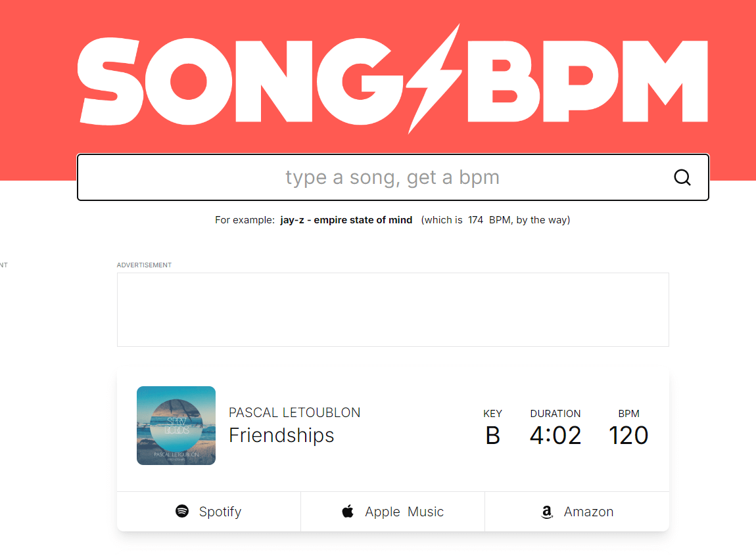Click the key value B
The image size is (756, 555).
tap(492, 435)
